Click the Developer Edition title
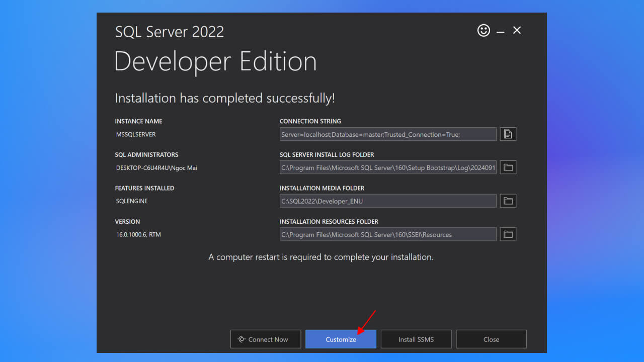The image size is (644, 362). pyautogui.click(x=216, y=62)
